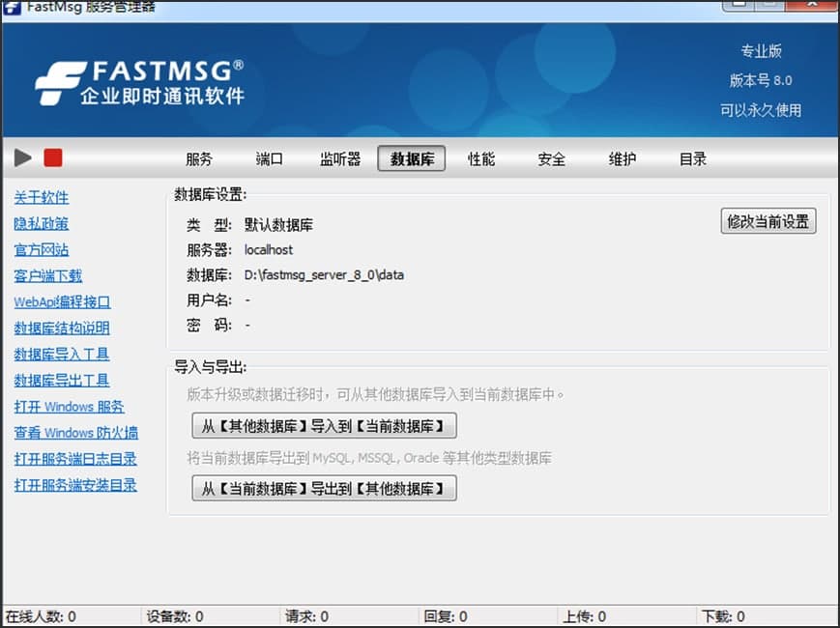840x628 pixels.
Task: Click the 客户端下载 link
Action: [48, 276]
